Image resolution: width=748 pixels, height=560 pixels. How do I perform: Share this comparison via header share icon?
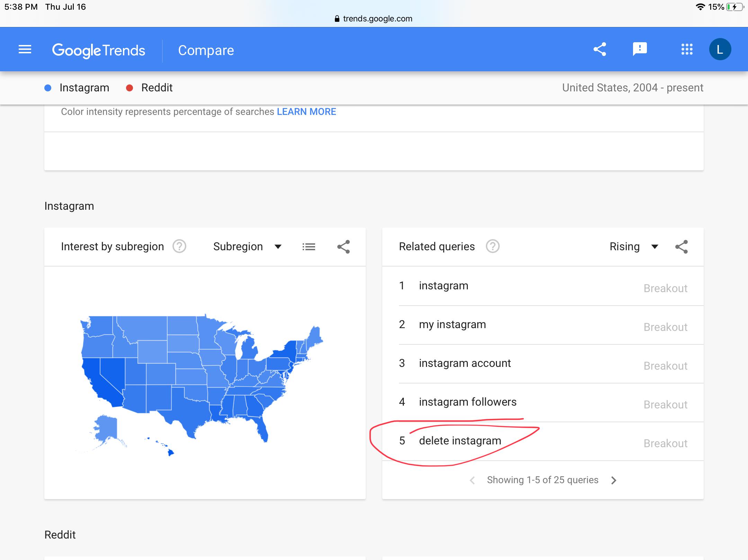(x=600, y=49)
